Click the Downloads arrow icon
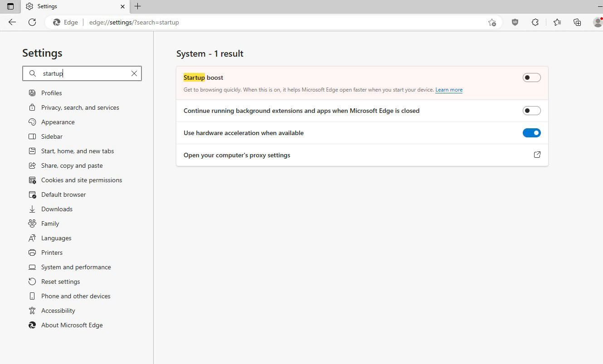This screenshot has width=603, height=364. (32, 209)
